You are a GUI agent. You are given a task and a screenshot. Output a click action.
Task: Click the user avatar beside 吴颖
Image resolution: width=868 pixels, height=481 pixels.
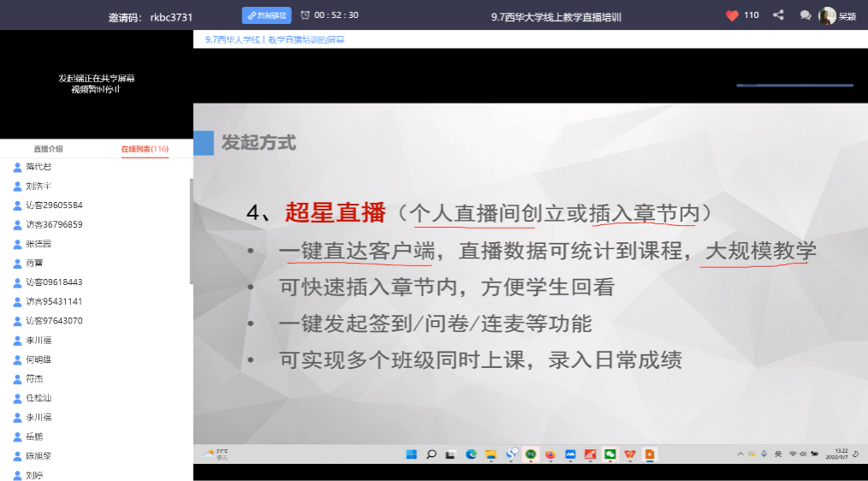[x=827, y=15]
